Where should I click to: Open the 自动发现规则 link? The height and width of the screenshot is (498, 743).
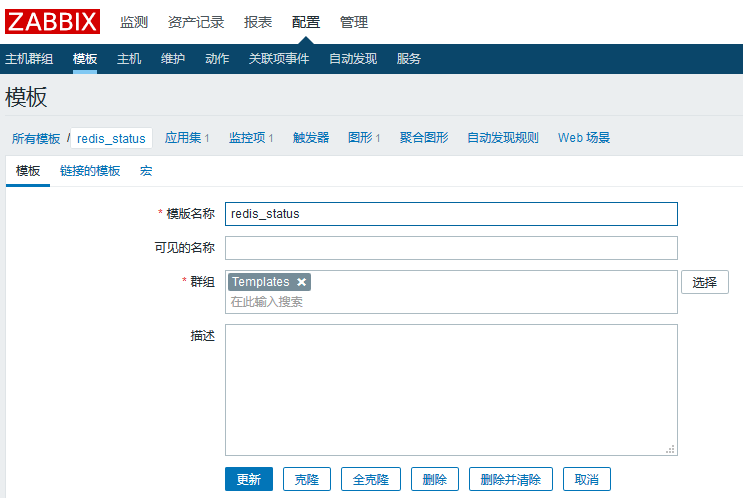coord(503,138)
